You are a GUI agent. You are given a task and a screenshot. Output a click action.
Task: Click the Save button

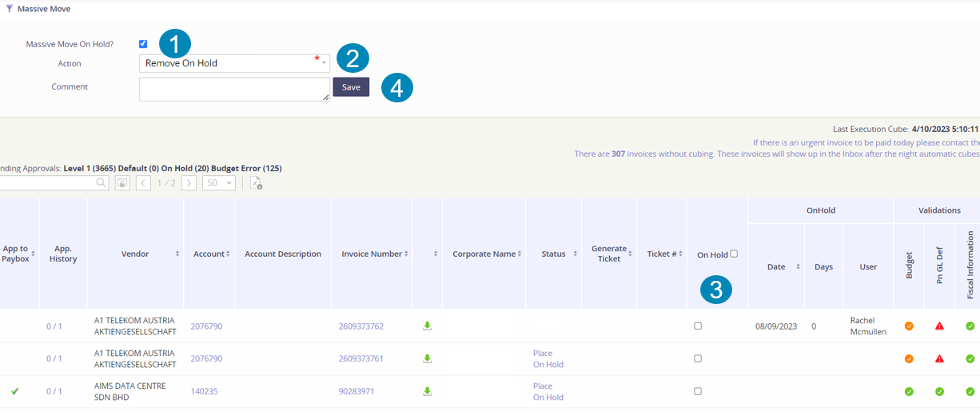click(351, 86)
